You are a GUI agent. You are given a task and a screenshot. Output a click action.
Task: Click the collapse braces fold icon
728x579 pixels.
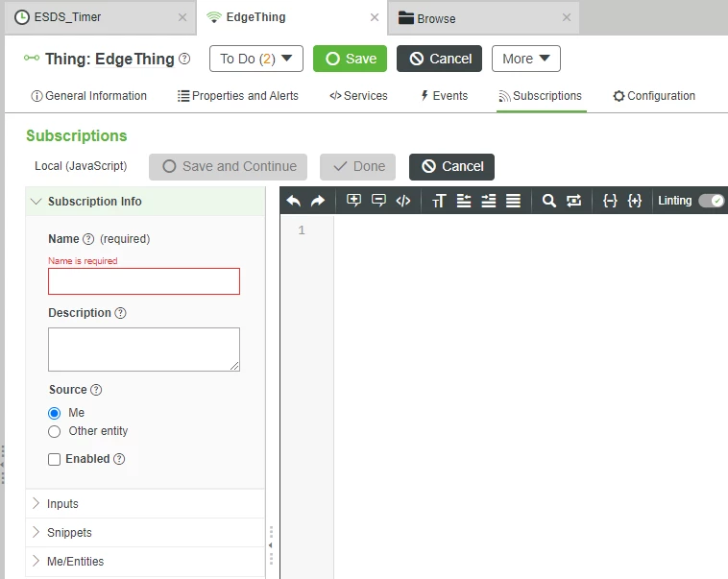tap(610, 201)
